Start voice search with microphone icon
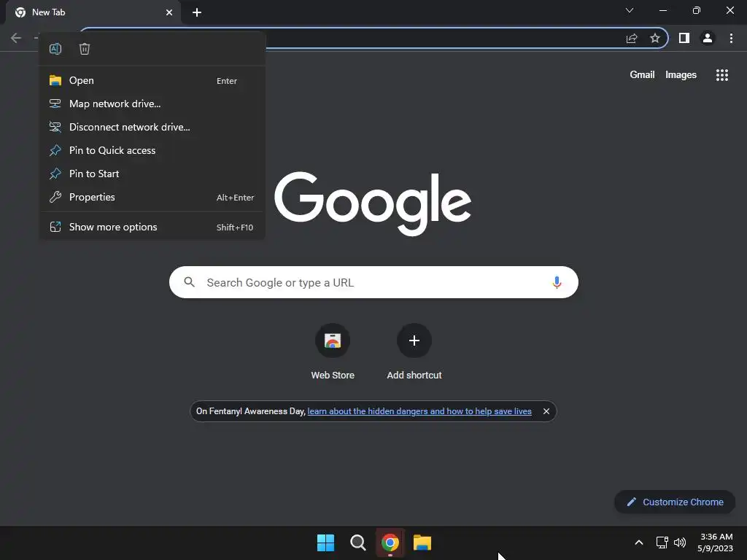 coord(557,282)
